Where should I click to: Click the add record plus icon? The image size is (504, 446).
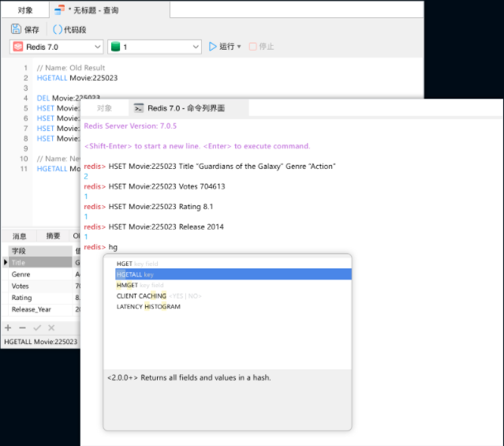pyautogui.click(x=8, y=328)
